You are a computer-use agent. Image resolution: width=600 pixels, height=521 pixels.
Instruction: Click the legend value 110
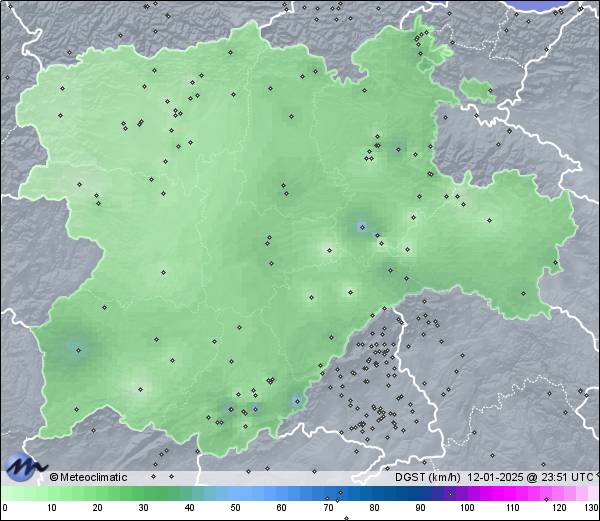click(513, 508)
